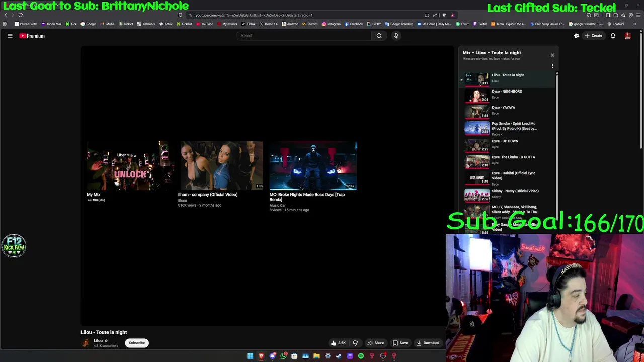Open the browser main hamburger menu
644x362 pixels.
coord(638,15)
